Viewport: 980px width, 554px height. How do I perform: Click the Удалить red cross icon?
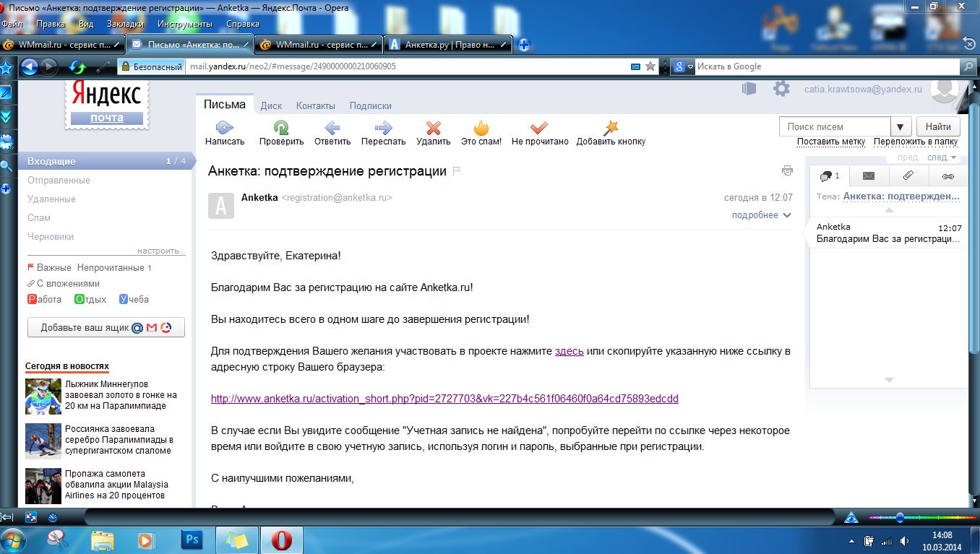pyautogui.click(x=434, y=128)
